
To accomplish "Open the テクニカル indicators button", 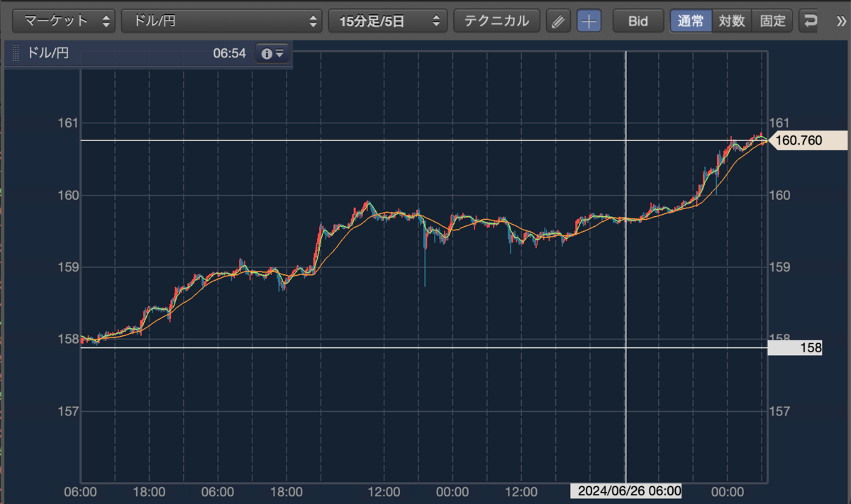I will (496, 21).
